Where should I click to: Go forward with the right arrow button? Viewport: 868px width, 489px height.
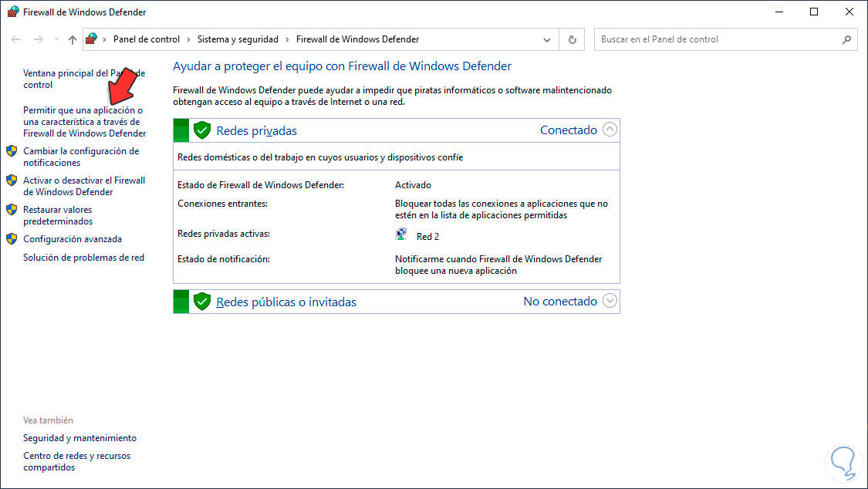pyautogui.click(x=39, y=39)
